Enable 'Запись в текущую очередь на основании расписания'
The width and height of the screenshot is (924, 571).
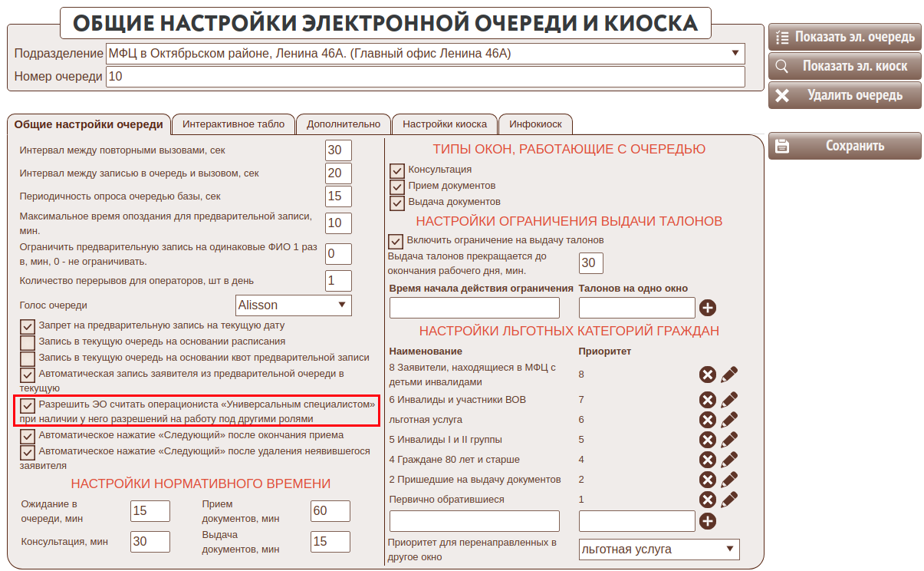tap(28, 342)
